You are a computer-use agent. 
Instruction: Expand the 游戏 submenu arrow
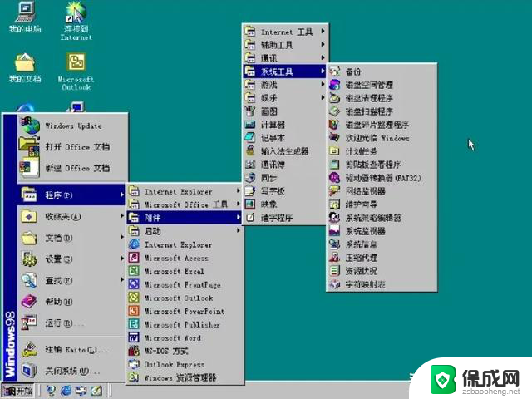[323, 85]
